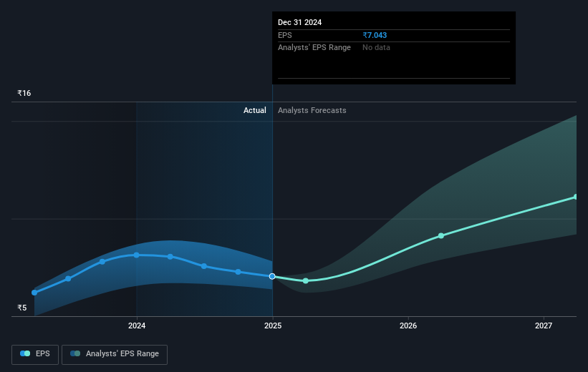The width and height of the screenshot is (588, 372).
Task: Click the Analysts Forecasts section label
Action: coord(312,110)
